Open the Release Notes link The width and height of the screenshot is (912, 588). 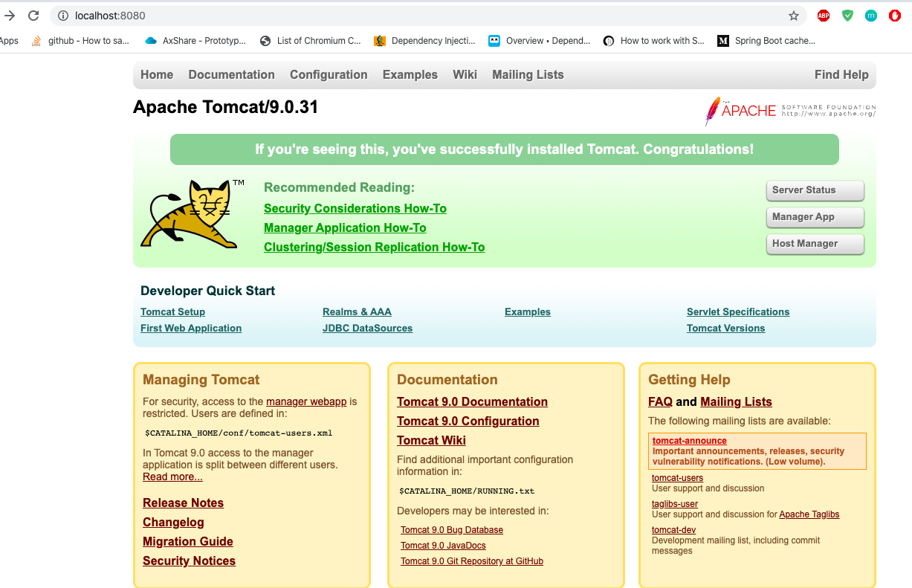click(x=183, y=503)
